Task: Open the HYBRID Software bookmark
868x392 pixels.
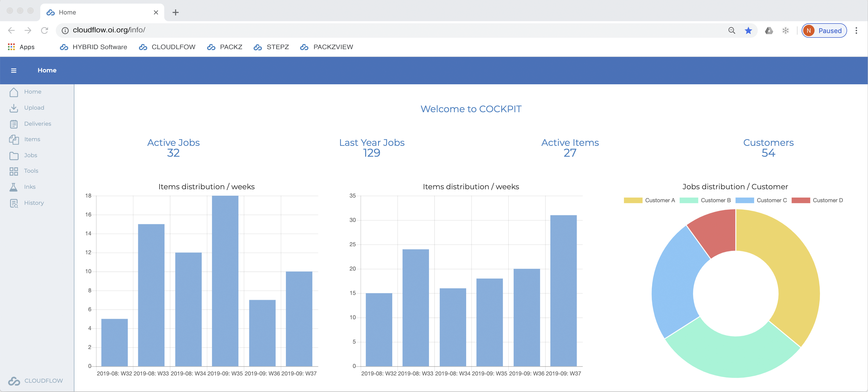Action: point(93,47)
